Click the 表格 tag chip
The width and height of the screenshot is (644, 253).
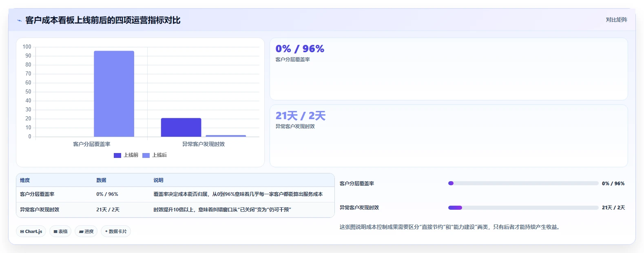(x=60, y=231)
